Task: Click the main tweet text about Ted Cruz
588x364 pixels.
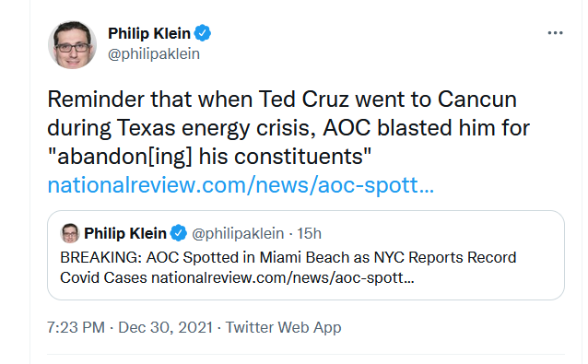Action: pos(288,128)
